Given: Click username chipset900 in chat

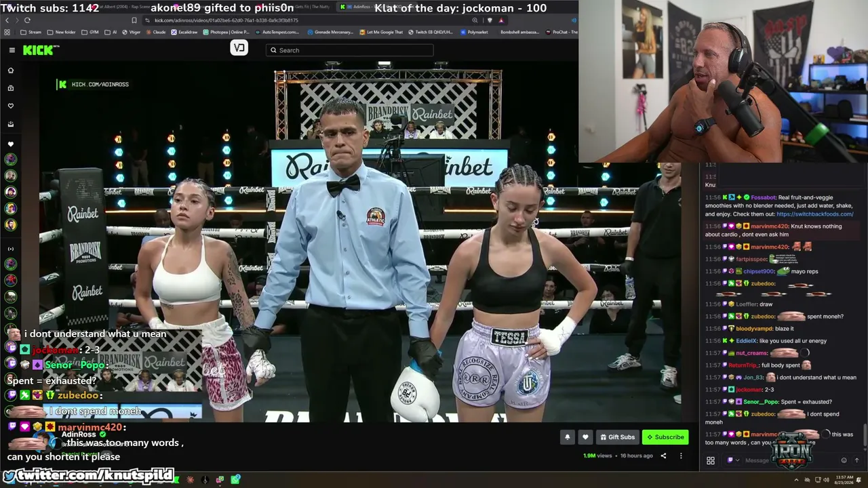Looking at the screenshot, I should coord(759,271).
